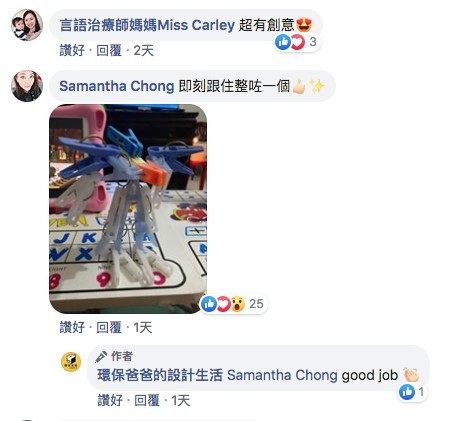
Task: View like reaction on the good job reply
Action: tap(413, 392)
